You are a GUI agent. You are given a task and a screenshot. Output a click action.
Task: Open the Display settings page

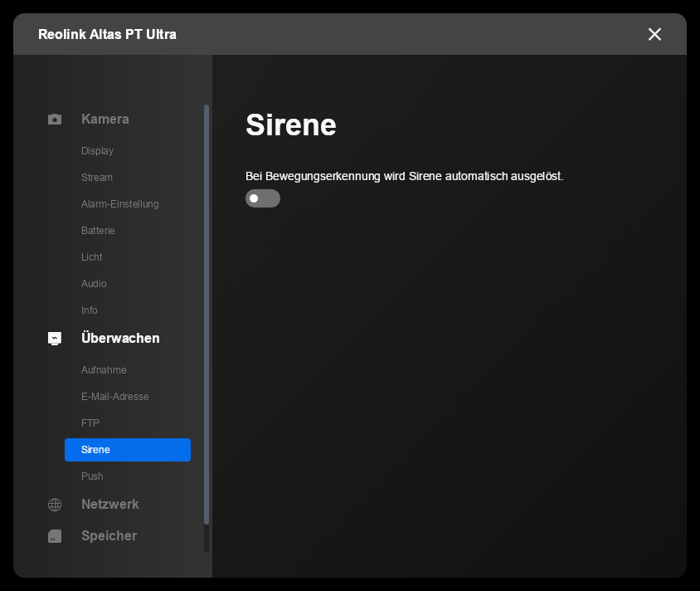[97, 151]
